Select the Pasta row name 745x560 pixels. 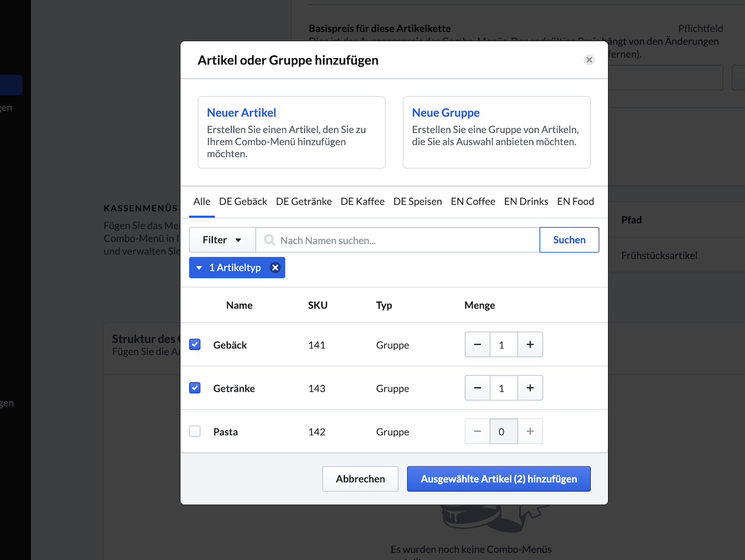(226, 432)
